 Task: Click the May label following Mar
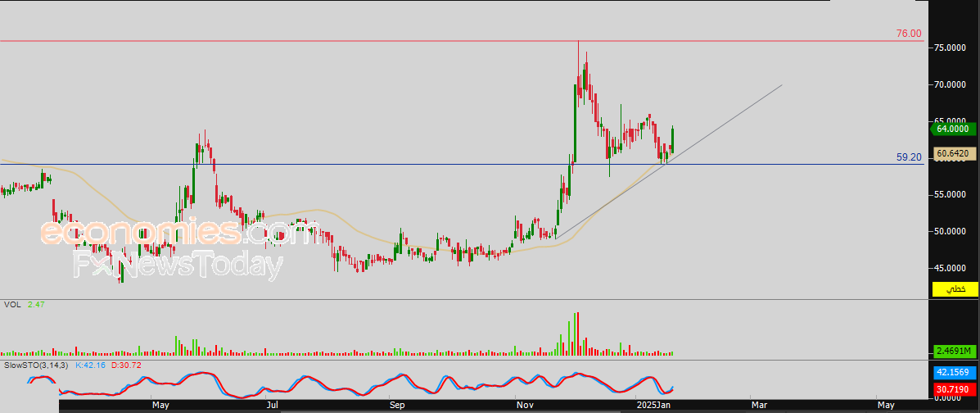(886, 406)
